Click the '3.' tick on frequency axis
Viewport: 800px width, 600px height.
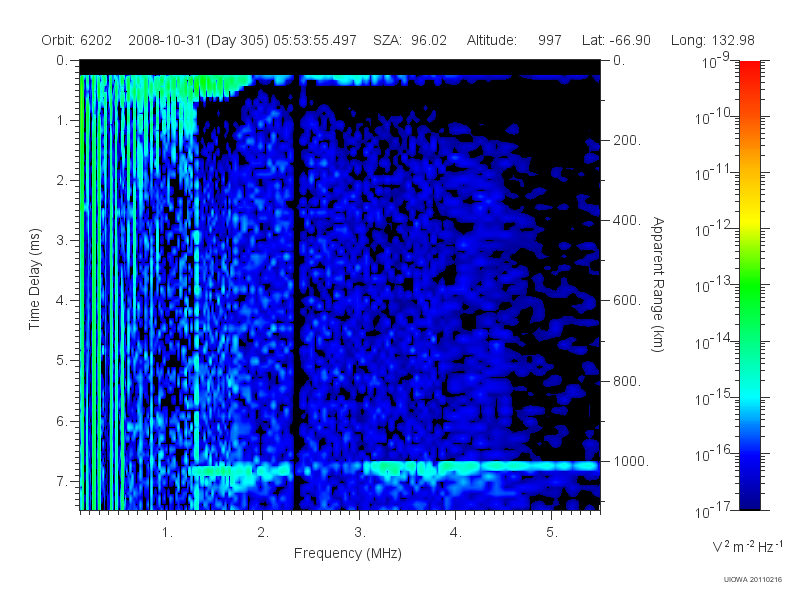coord(360,532)
